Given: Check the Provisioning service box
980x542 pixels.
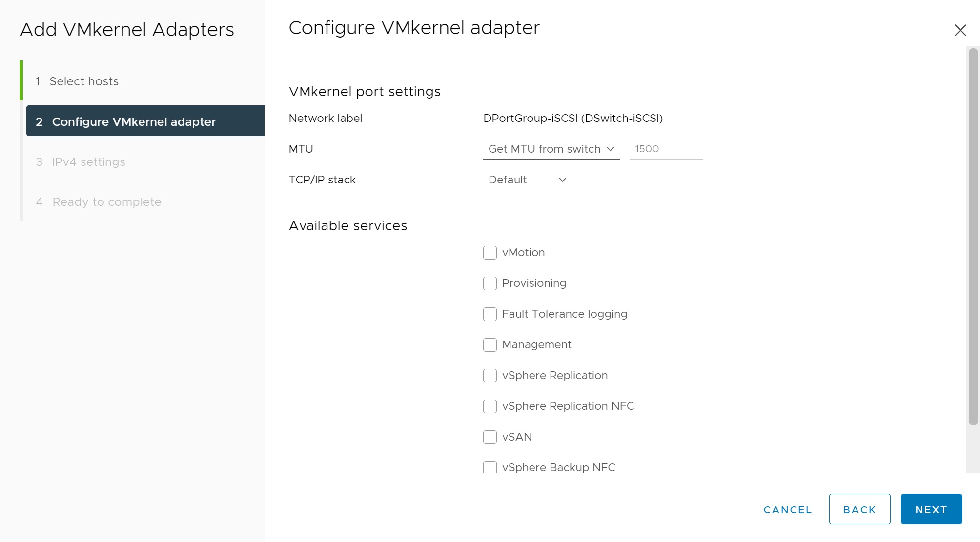Looking at the screenshot, I should coord(490,283).
